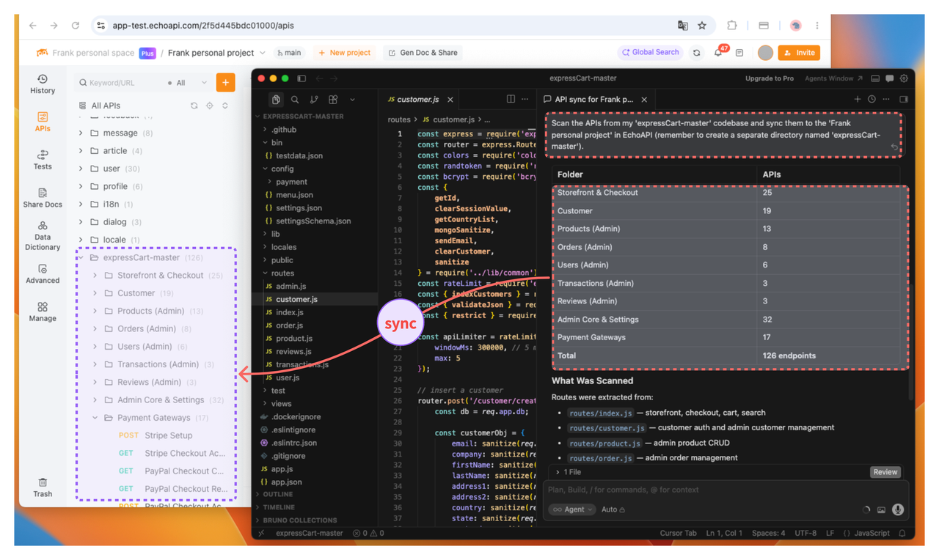The width and height of the screenshot is (939, 560).
Task: Click Upgrade to Pro in the editor
Action: pyautogui.click(x=770, y=78)
